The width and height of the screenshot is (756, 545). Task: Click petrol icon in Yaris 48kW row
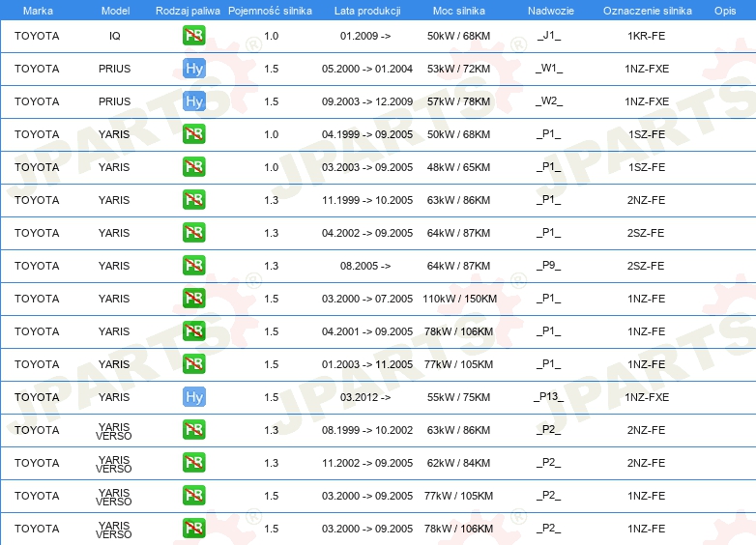click(193, 167)
